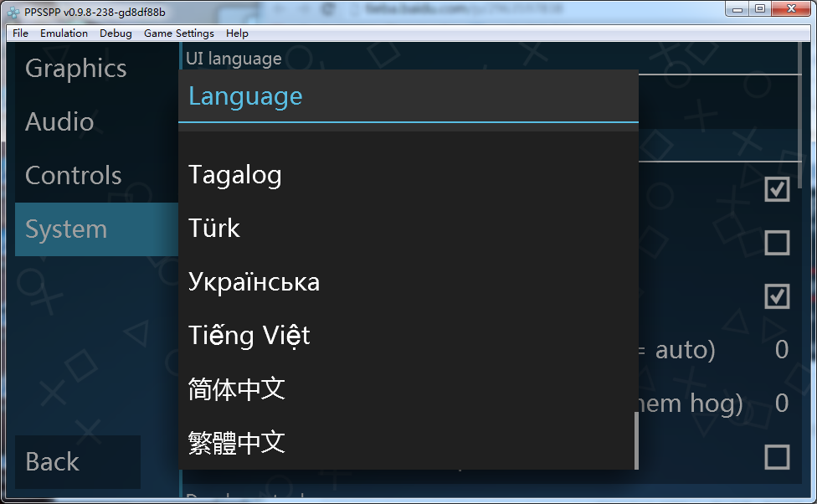This screenshot has width=817, height=504.
Task: Open the File menu
Action: [x=20, y=33]
